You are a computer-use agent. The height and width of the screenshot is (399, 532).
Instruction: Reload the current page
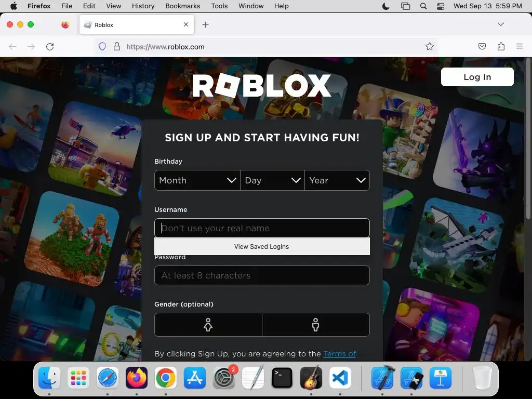point(50,46)
